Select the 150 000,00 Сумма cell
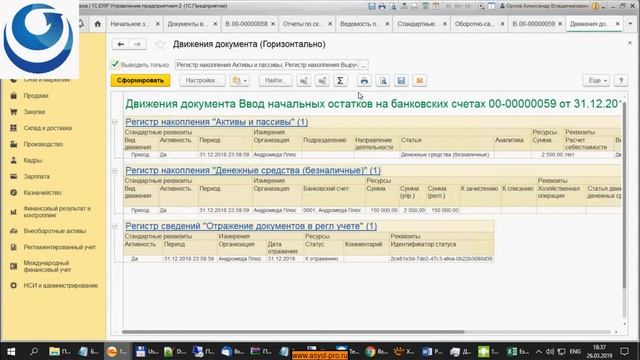The height and width of the screenshot is (360, 640). coord(383,210)
